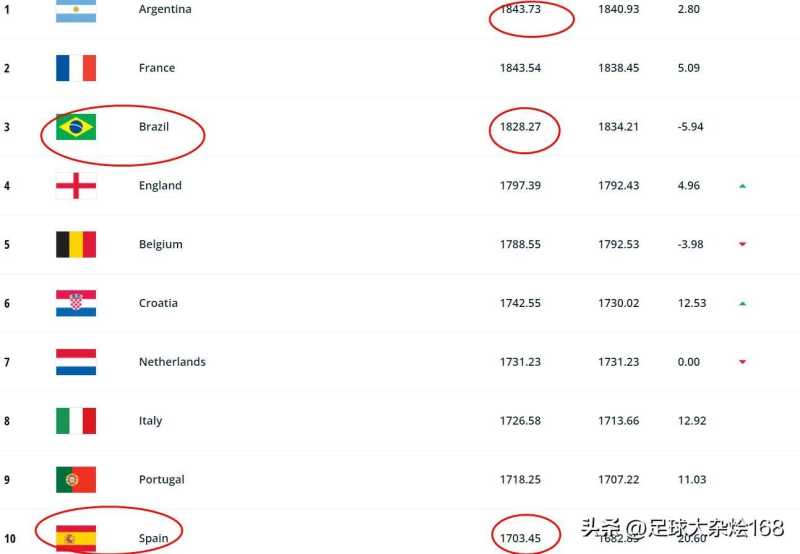This screenshot has height=554, width=800.
Task: Click Netherlands' red down arrow indicator
Action: point(742,362)
